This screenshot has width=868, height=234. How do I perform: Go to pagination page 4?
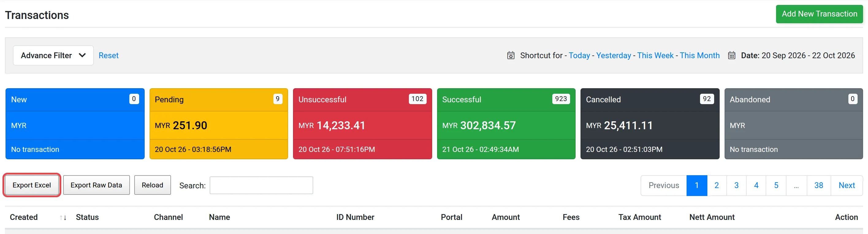[756, 186]
